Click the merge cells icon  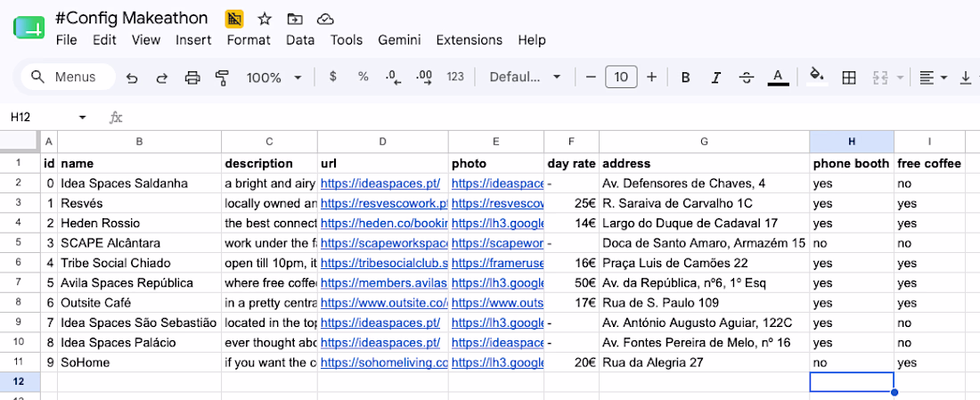pyautogui.click(x=880, y=78)
